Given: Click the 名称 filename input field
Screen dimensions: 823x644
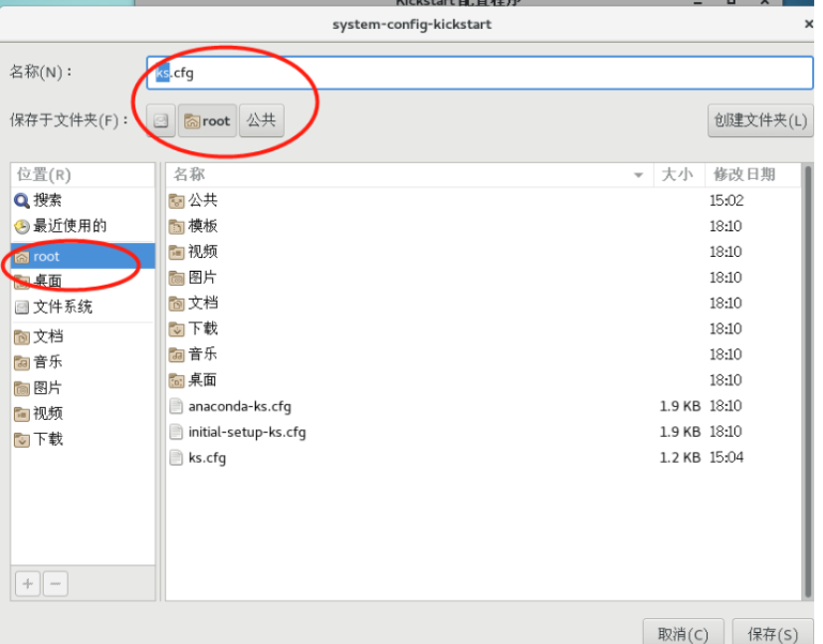Looking at the screenshot, I should click(480, 73).
